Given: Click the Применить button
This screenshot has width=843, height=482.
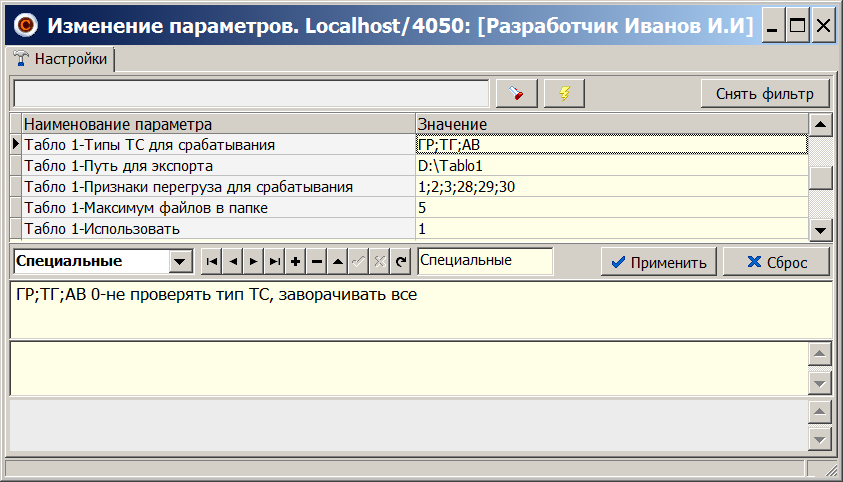Looking at the screenshot, I should coord(658,262).
